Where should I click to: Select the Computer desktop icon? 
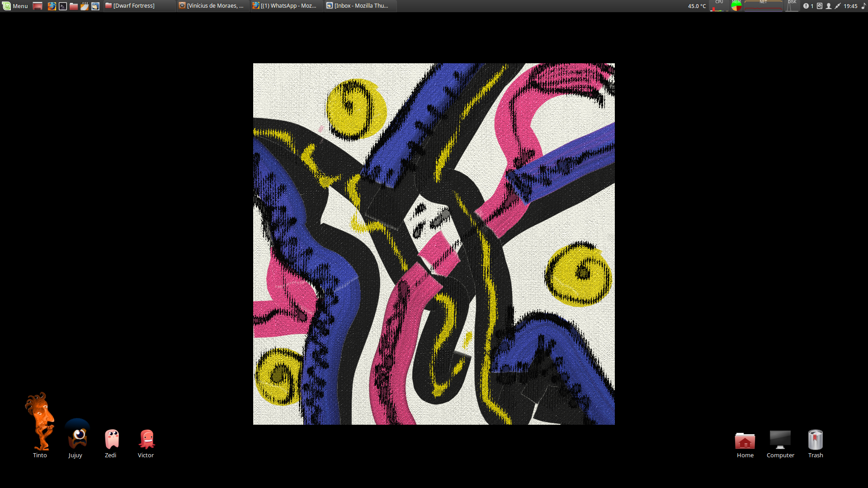click(x=780, y=444)
